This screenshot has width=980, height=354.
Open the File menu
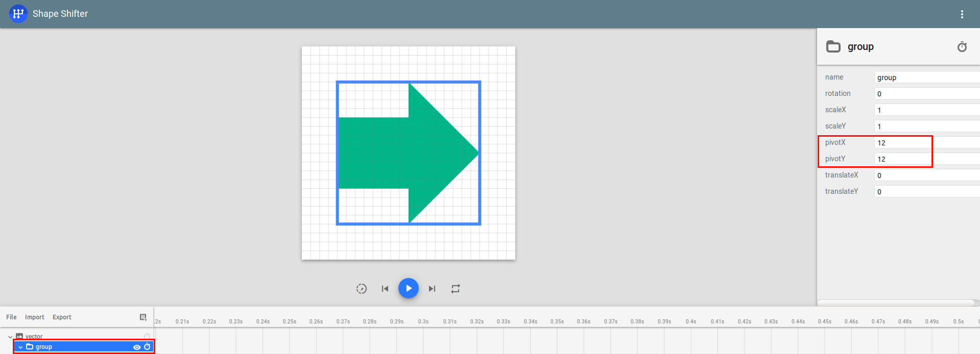click(11, 317)
